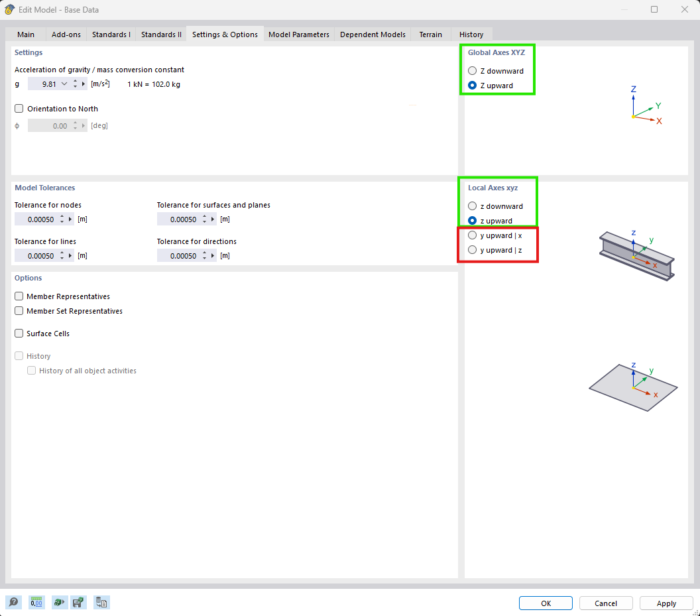Screen dimensions: 700x616
Task: Open the Add-ons tab
Action: (66, 34)
